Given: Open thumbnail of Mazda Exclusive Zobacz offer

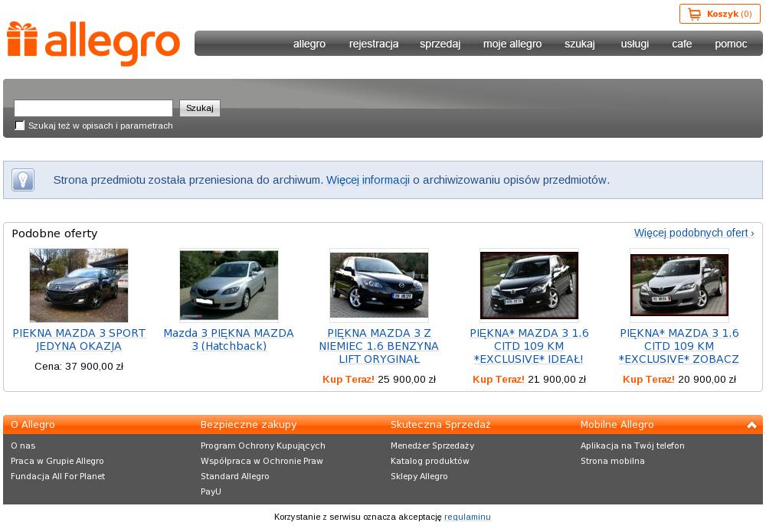Looking at the screenshot, I should coord(679,285).
